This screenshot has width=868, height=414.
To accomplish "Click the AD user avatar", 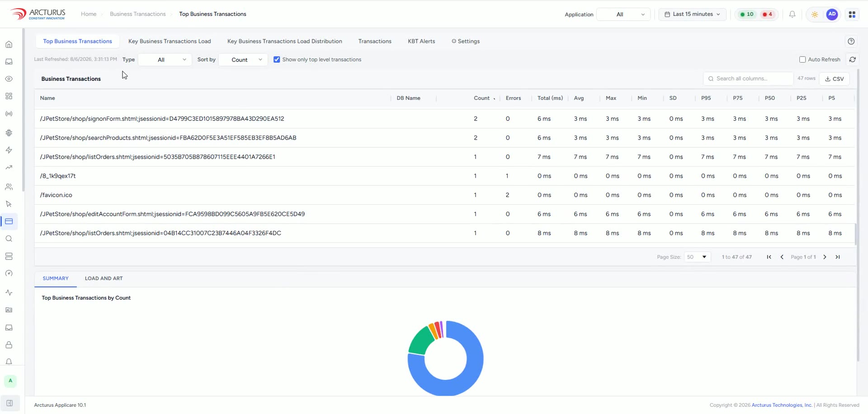I will [x=832, y=14].
